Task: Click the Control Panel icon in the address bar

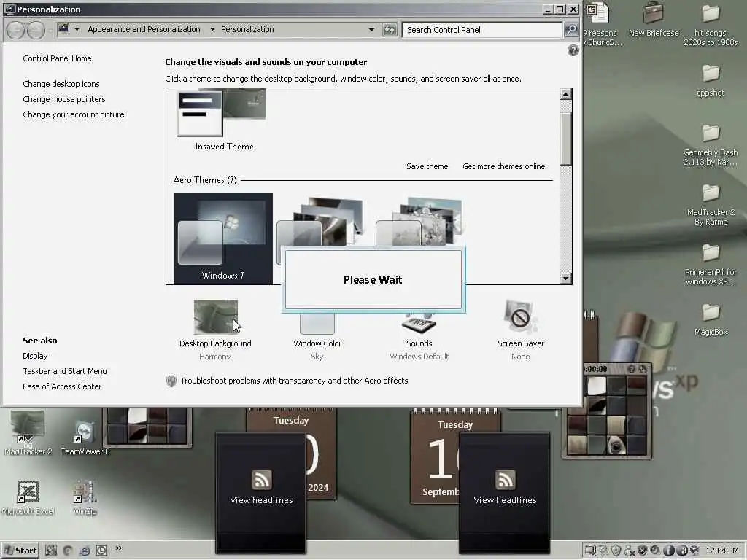Action: click(63, 29)
